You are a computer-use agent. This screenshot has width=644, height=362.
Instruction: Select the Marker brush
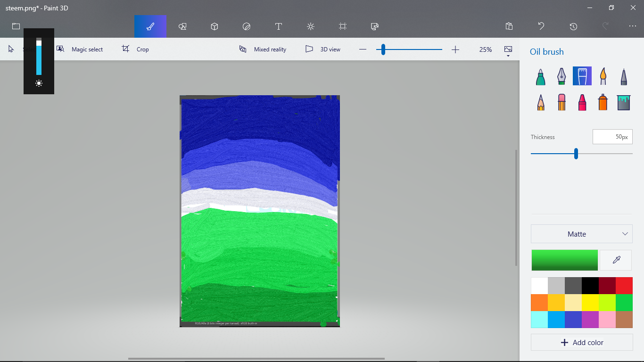(x=541, y=76)
